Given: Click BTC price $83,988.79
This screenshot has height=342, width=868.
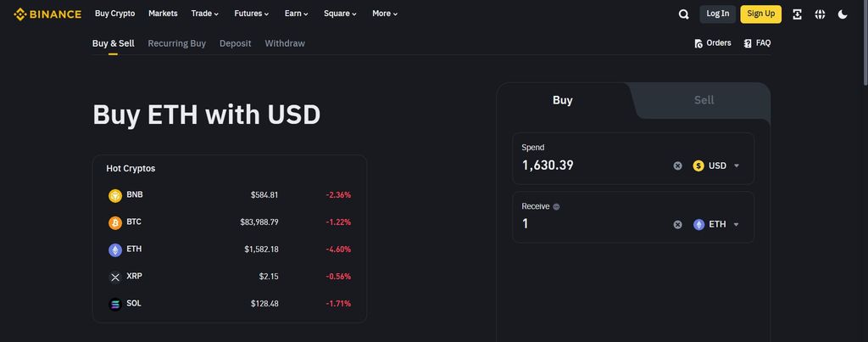Looking at the screenshot, I should pyautogui.click(x=259, y=222).
